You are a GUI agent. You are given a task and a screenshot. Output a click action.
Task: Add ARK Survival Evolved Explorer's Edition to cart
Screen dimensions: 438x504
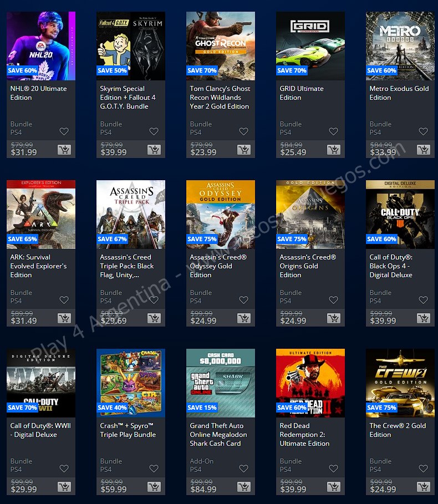pyautogui.click(x=64, y=318)
